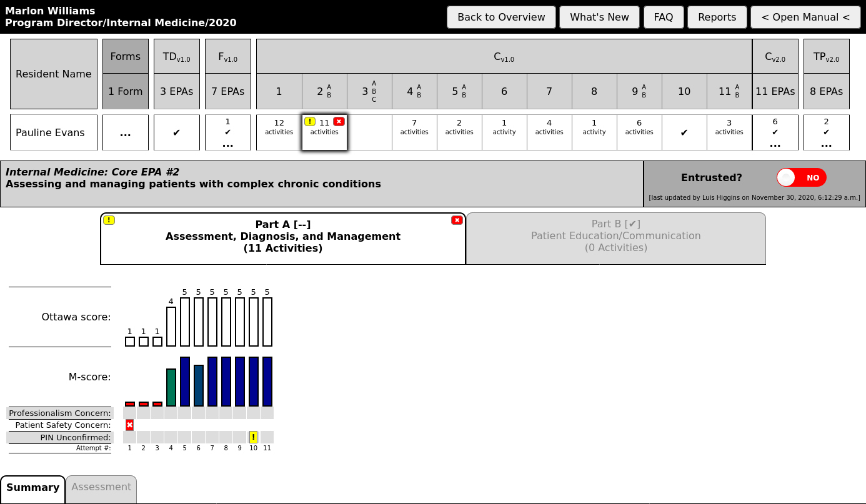Switch the Entrusted toggle to YES
Screen dimensions: 866x504
click(x=801, y=177)
